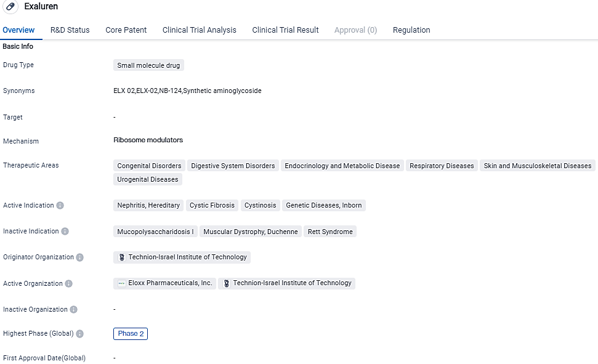
Task: Click the Respiratory Diseases therapeutic area tag
Action: [442, 166]
